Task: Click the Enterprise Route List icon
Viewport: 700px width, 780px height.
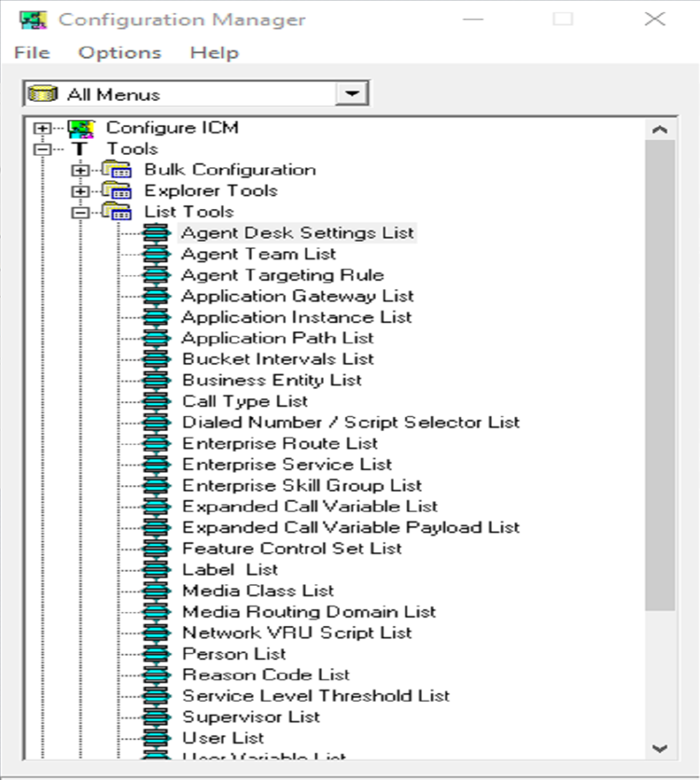Action: [x=156, y=444]
